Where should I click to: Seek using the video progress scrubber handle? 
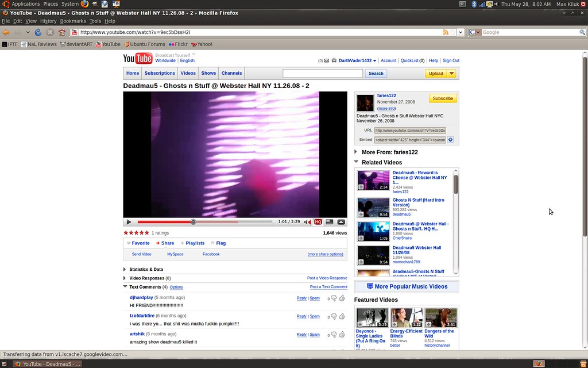point(193,222)
